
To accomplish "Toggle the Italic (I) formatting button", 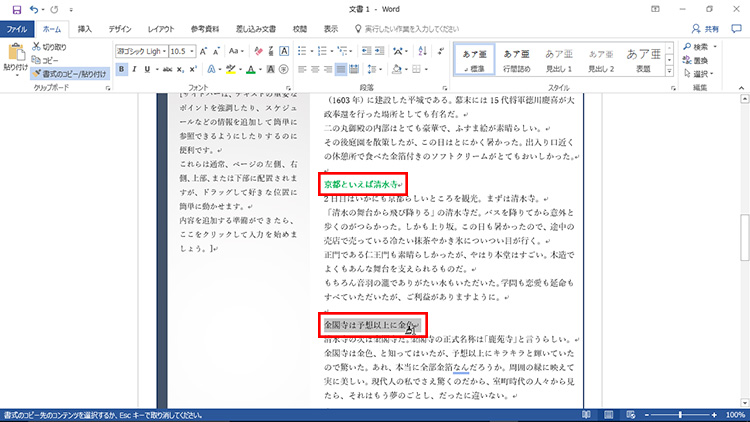I will 135,69.
